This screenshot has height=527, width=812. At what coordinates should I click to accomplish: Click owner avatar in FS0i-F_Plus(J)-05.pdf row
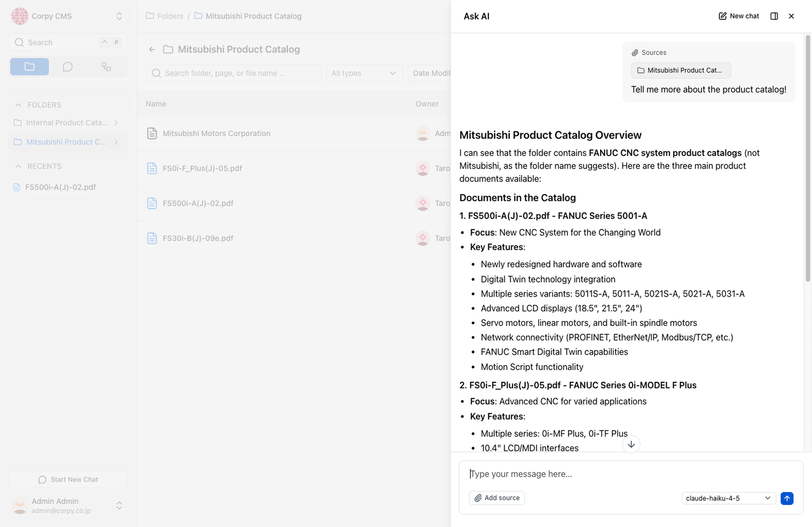click(x=423, y=168)
